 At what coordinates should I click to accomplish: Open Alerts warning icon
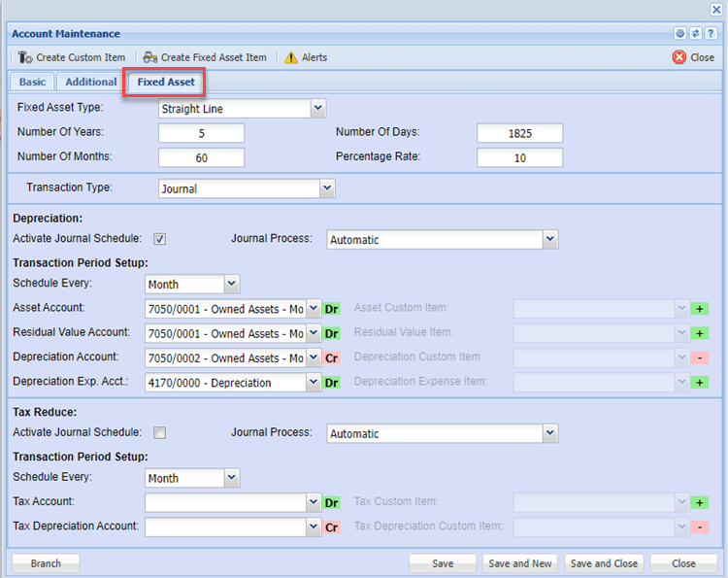click(291, 57)
